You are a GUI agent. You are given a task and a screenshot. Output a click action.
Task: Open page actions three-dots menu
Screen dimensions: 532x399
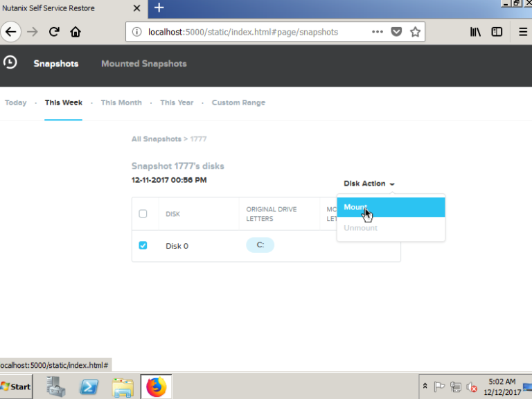(x=378, y=32)
